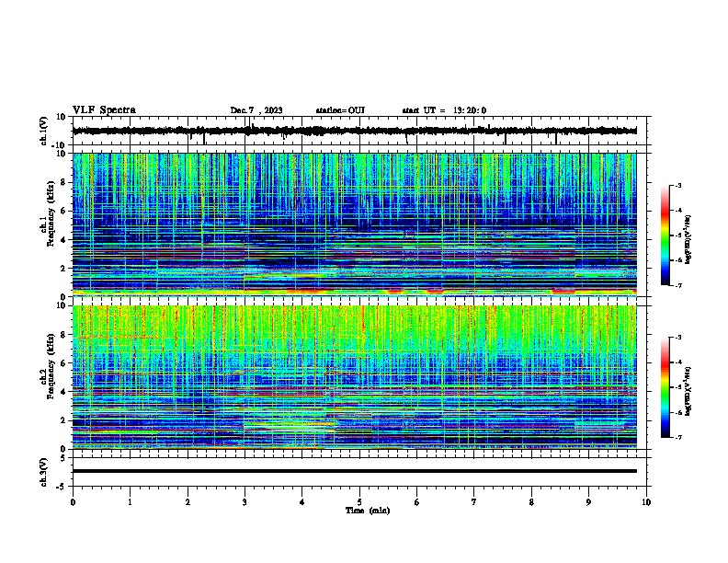This screenshot has width=728, height=563.
Task: Click the "-3" label on ch.2 color bar
Action: pyautogui.click(x=678, y=338)
